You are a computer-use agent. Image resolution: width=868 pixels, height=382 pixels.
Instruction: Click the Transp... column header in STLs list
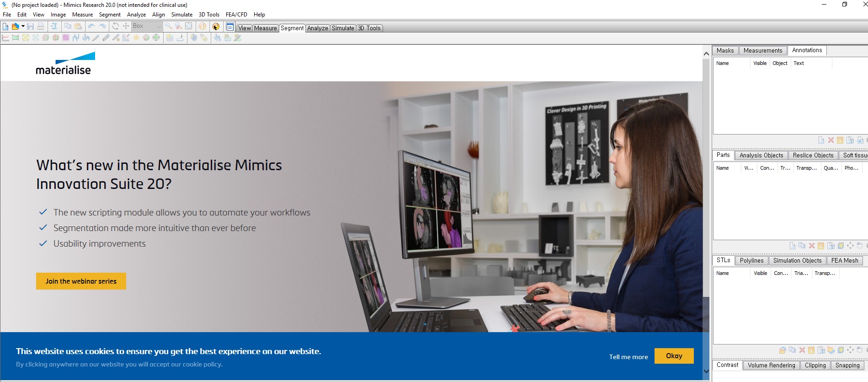(x=825, y=274)
